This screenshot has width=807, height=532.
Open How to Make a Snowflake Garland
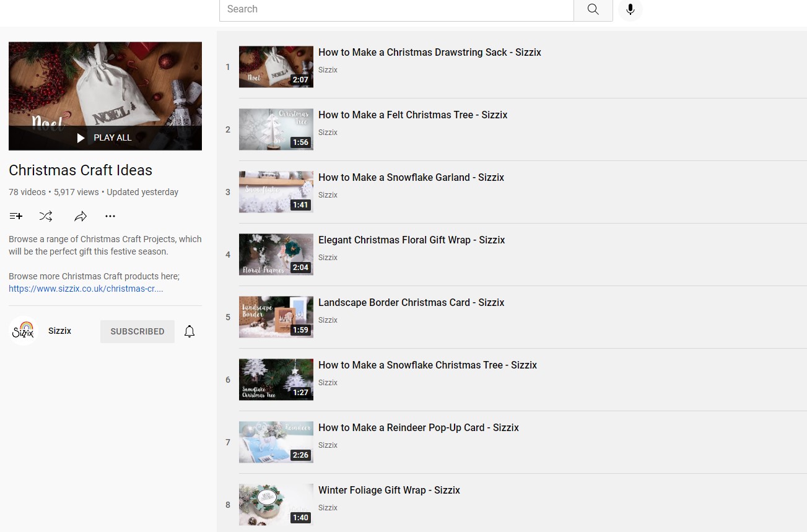coord(411,178)
